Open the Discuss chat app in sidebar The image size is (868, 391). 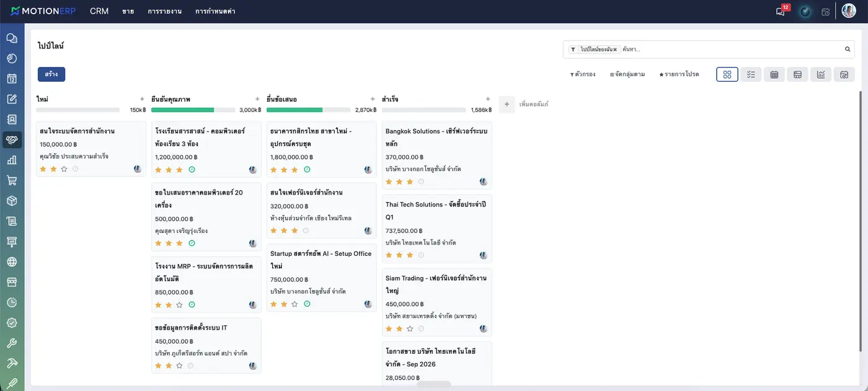coord(12,38)
